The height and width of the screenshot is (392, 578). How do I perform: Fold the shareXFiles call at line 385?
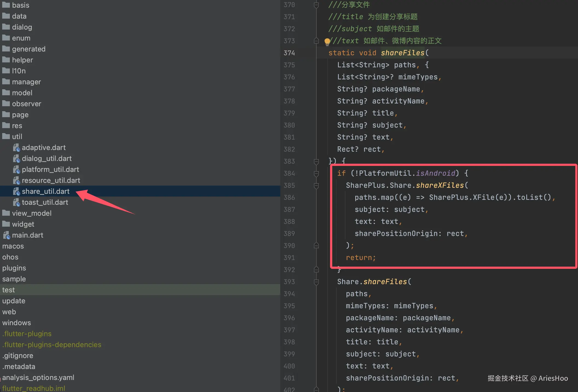pyautogui.click(x=316, y=186)
